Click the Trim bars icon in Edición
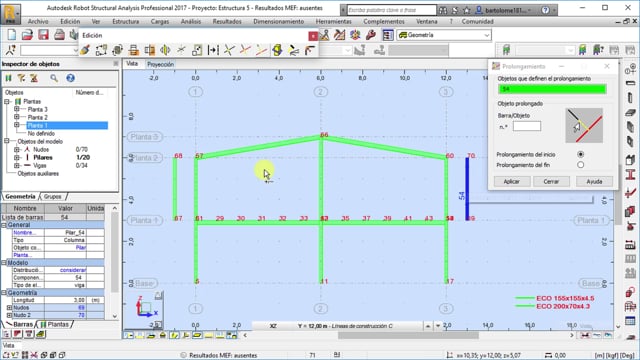Screen dimensions: 640x360 tap(245, 50)
